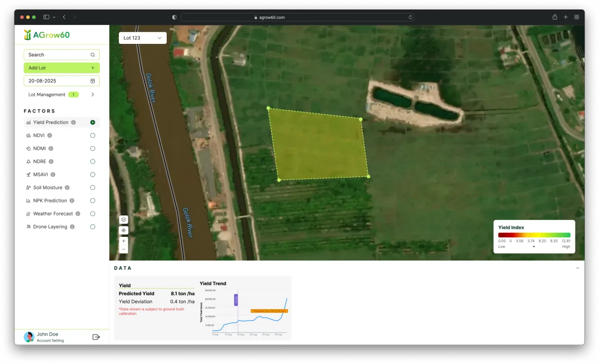Viewport: 599px width, 364px height.
Task: Click the Add Lot button
Action: 61,68
